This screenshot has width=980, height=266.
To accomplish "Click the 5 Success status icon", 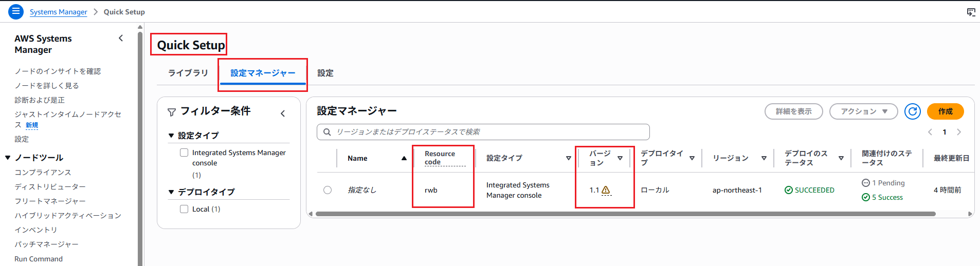I will (x=866, y=197).
